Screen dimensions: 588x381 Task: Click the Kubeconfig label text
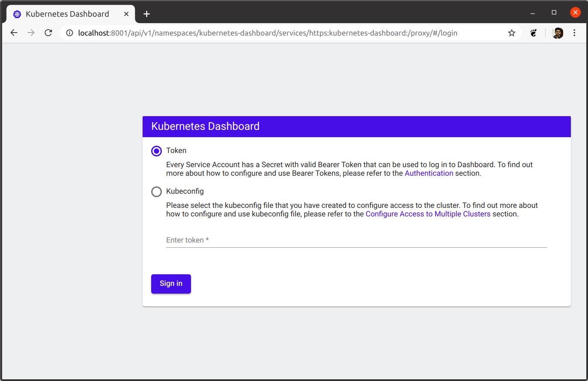coord(185,191)
